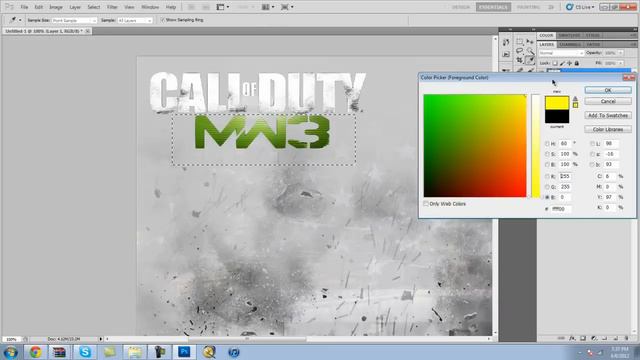Click the web-safe color cube icon
This screenshot has height=360, width=640.
coord(575,105)
